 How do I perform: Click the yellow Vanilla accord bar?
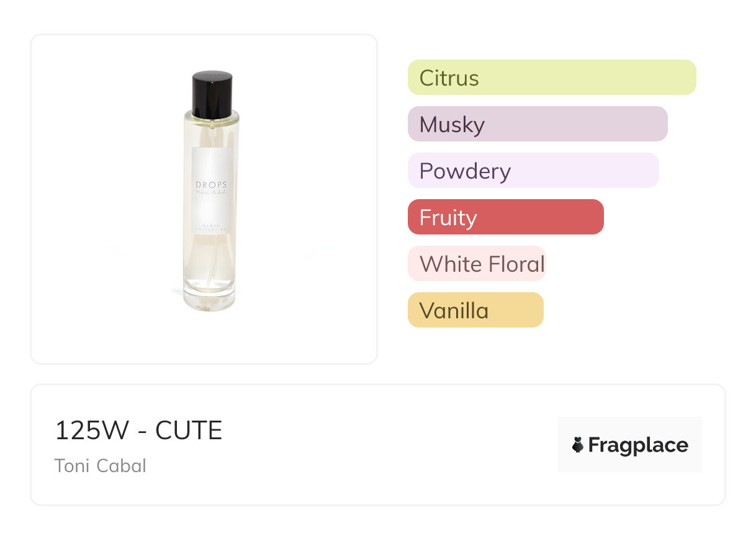click(x=475, y=310)
